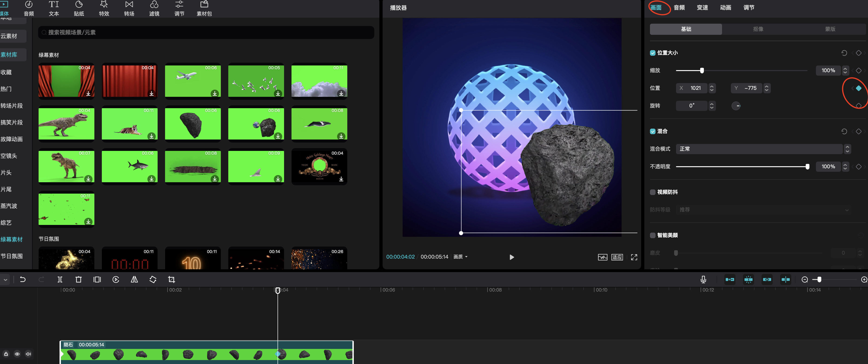Viewport: 868px width, 364px height.
Task: Zoom out timeline with minus icon
Action: 805,279
